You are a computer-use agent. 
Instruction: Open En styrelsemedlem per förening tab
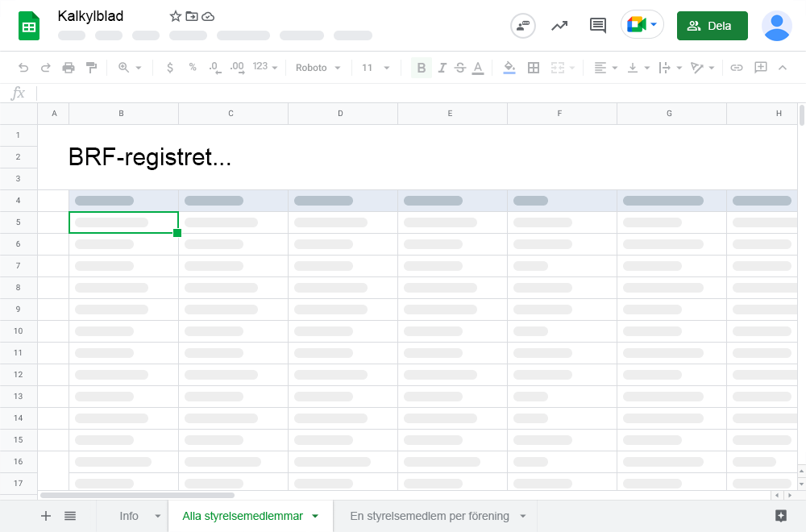(x=429, y=516)
